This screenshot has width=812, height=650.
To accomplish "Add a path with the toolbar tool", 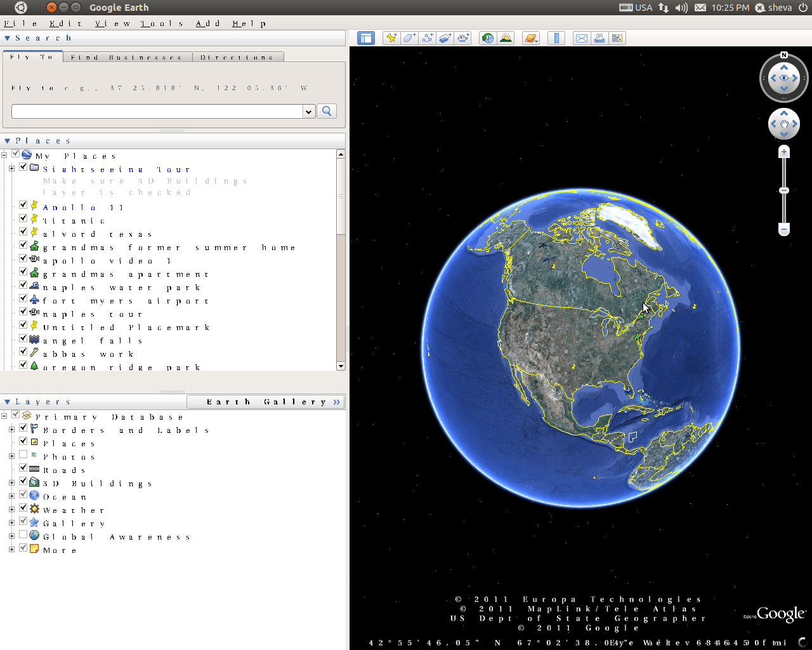I will [x=427, y=38].
